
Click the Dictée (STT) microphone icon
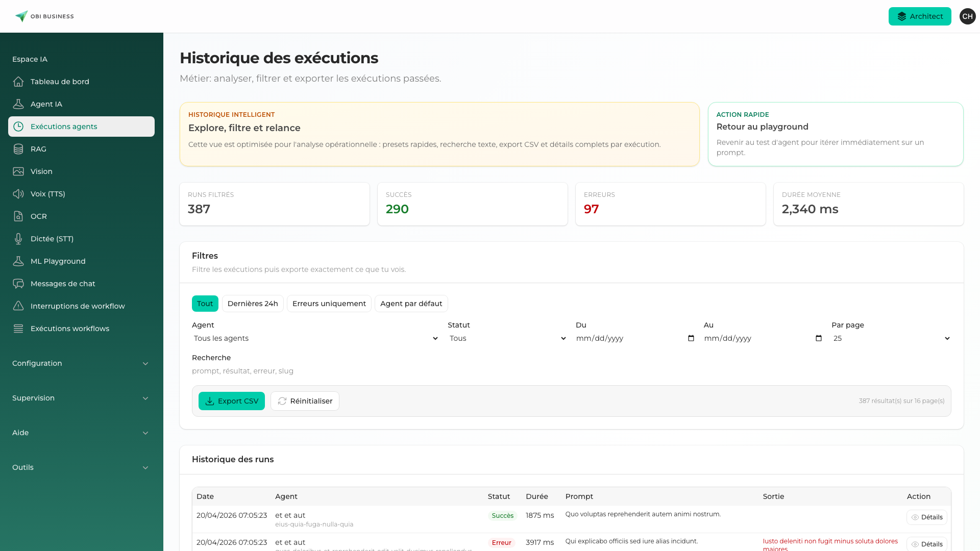(18, 239)
